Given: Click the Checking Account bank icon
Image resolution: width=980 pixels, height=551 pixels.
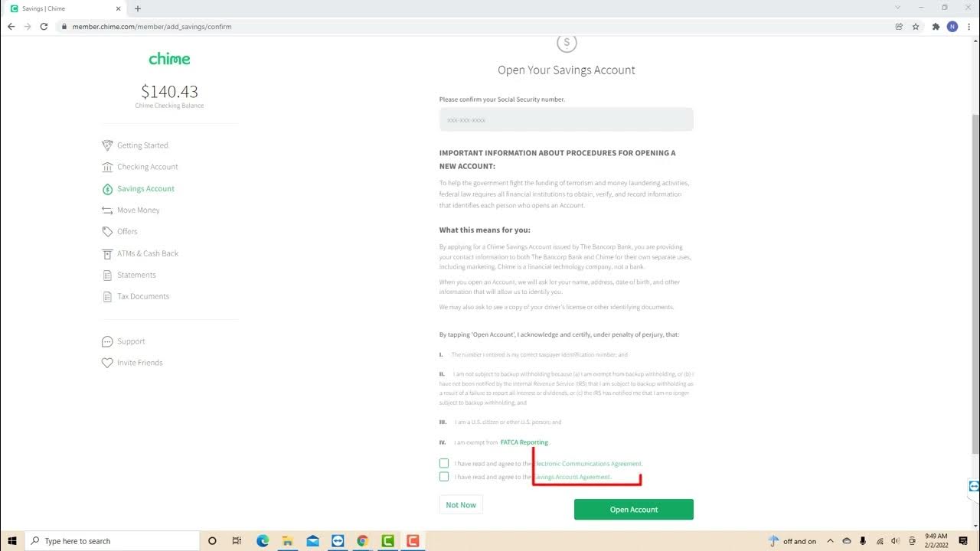Looking at the screenshot, I should coord(107,167).
